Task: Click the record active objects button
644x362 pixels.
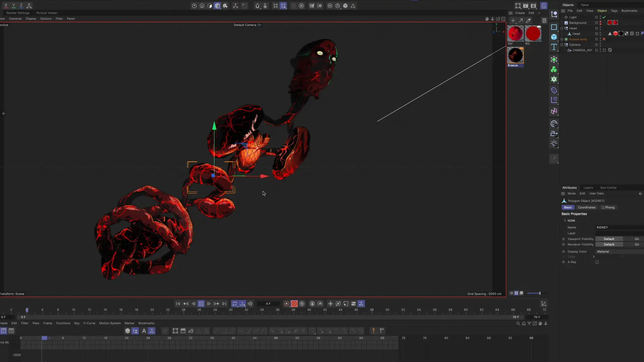Action: pos(286,304)
